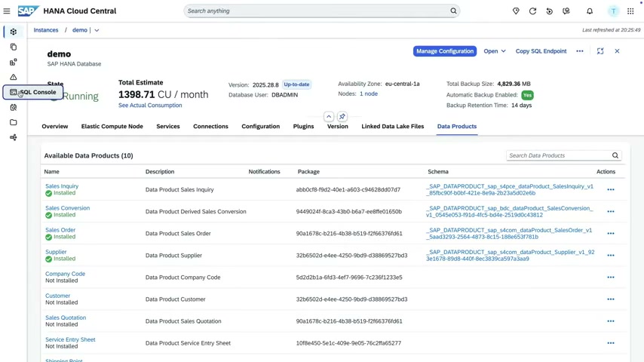Open the SalesInquiry_v1 schema link
This screenshot has width=644, height=362.
point(510,189)
